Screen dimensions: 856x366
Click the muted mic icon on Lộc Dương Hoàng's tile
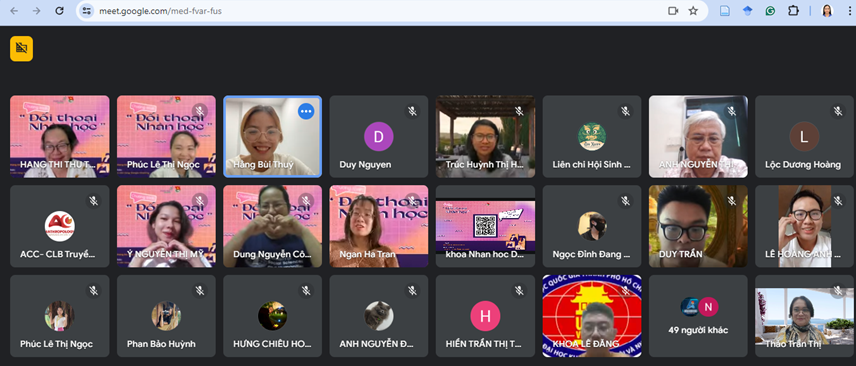point(838,111)
